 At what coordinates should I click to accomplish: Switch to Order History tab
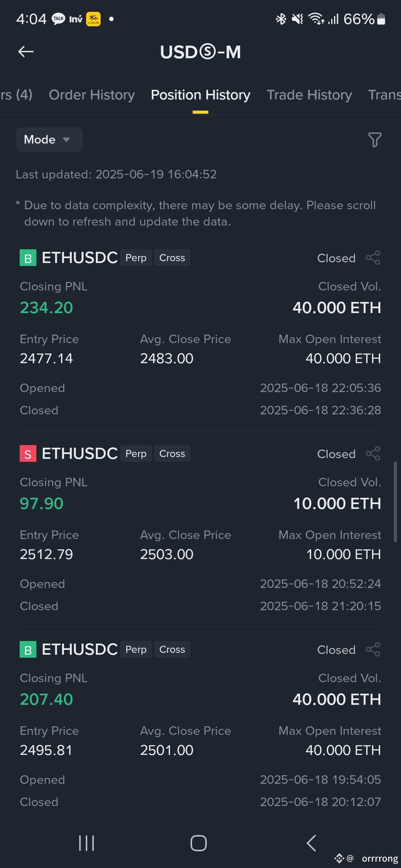coord(92,95)
